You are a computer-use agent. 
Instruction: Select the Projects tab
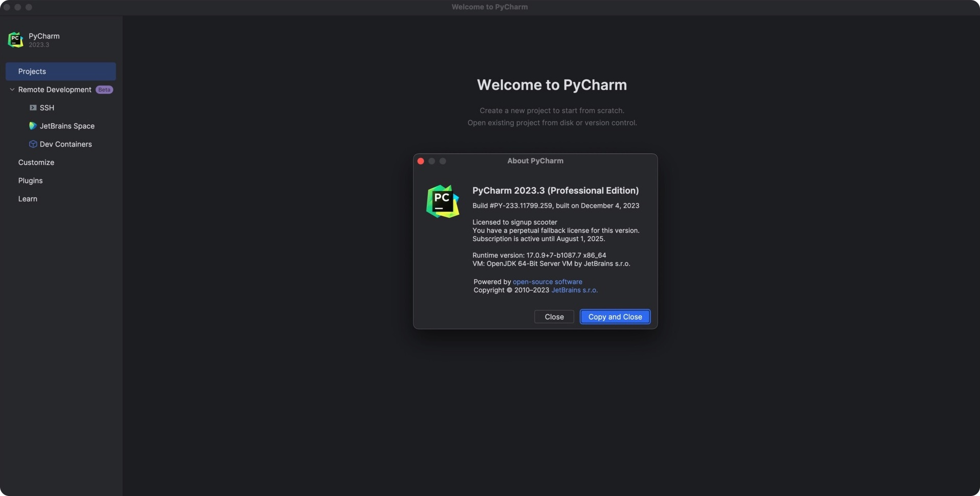pos(60,72)
